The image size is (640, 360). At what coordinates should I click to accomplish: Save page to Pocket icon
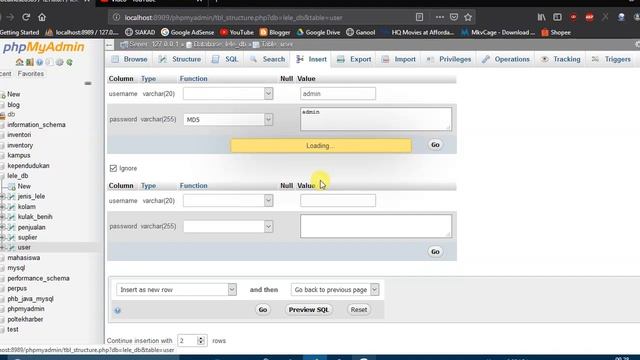point(453,17)
